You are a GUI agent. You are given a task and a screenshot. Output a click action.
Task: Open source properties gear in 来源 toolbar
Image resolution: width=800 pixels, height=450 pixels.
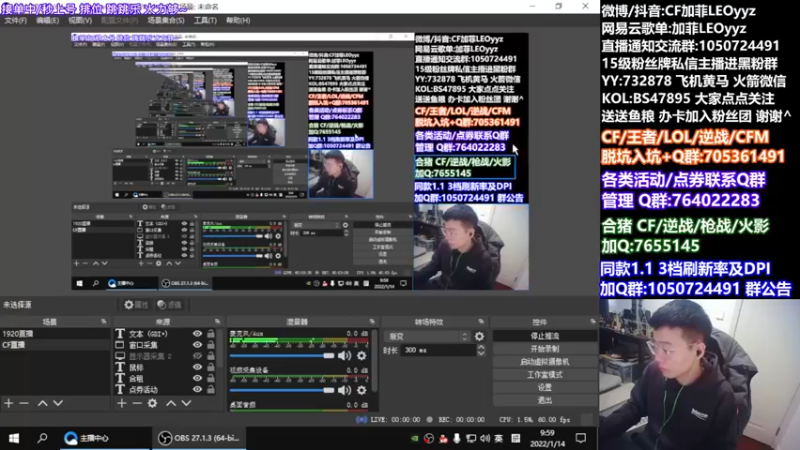point(153,403)
